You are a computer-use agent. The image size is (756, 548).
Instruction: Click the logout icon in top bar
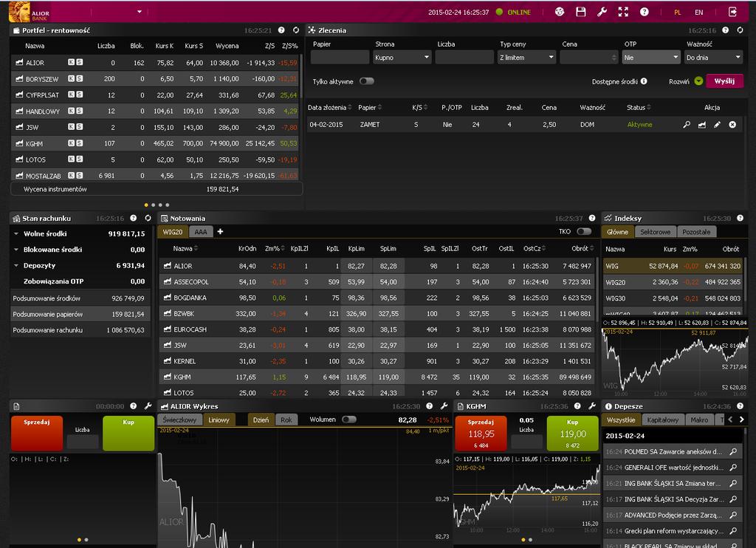(x=732, y=12)
